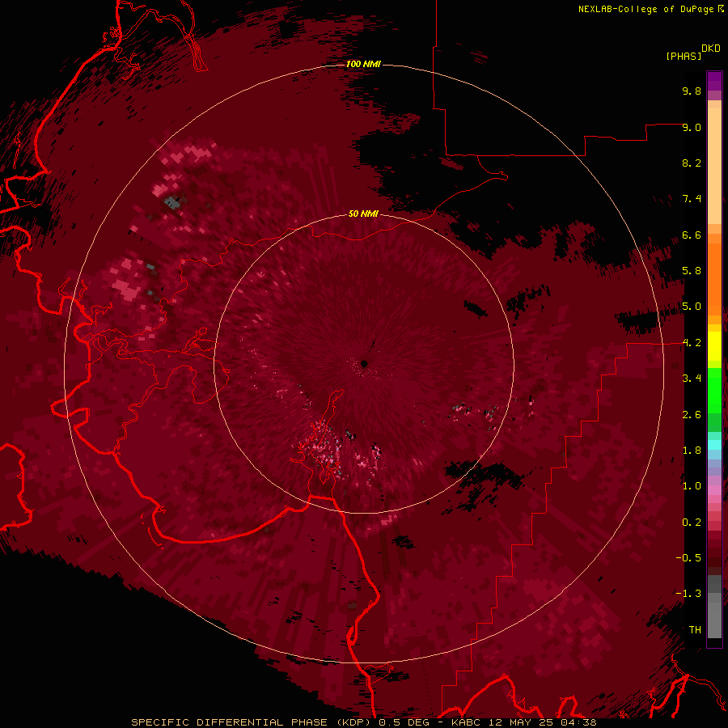Click the yellow segment of color bar
Viewport: 728px width, 728px height.
point(714,346)
